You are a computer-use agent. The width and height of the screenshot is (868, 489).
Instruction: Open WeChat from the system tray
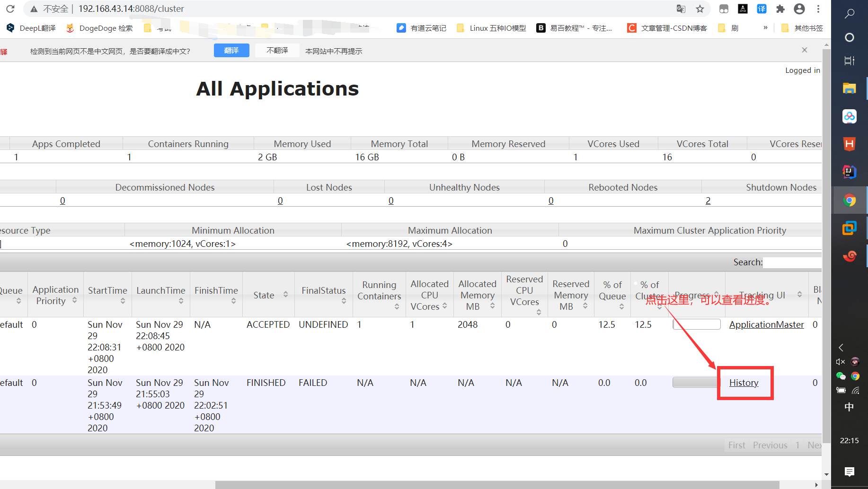pyautogui.click(x=841, y=376)
